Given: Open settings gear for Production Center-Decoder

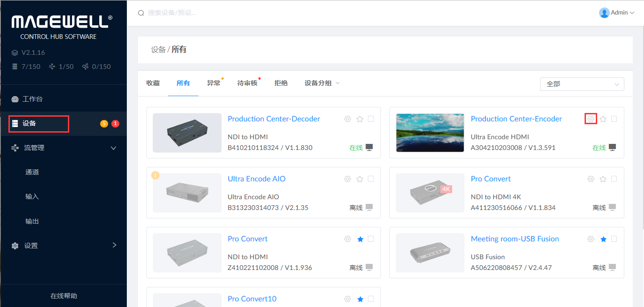Looking at the screenshot, I should (347, 119).
